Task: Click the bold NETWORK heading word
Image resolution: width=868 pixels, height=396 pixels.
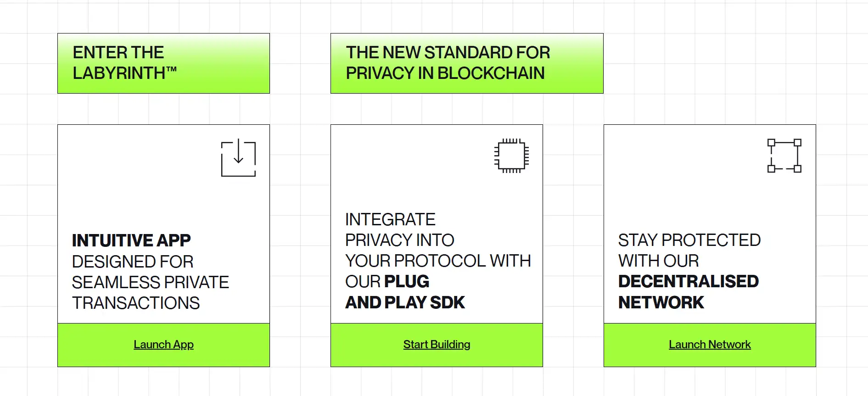Action: click(661, 302)
